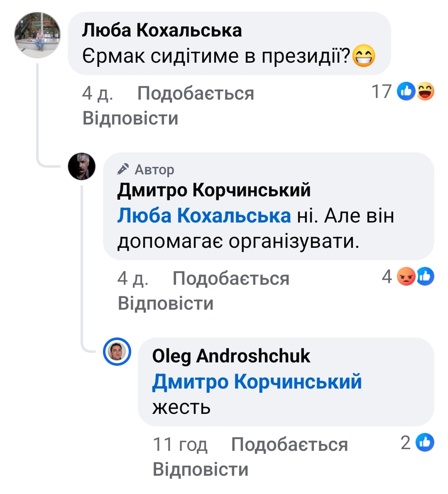Screen dimensions: 448x494
Task: Open the Дмитро Корчинський mention in Oleg's reply
Action: [257, 382]
